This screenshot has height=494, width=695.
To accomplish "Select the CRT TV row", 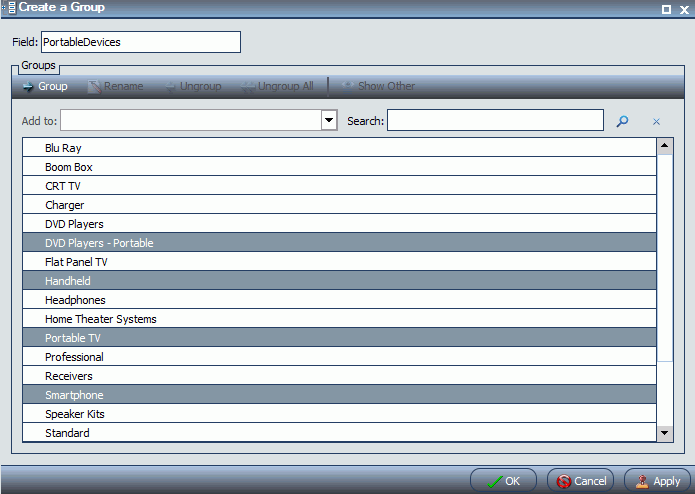I will 340,186.
